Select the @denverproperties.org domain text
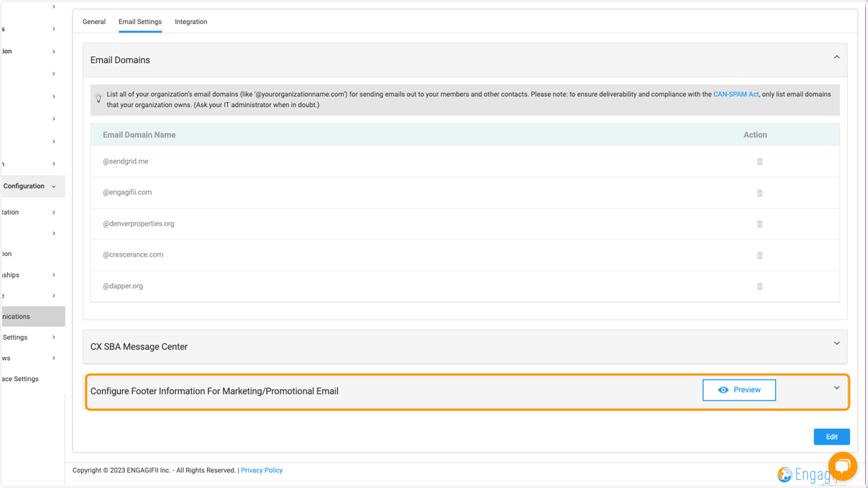 click(138, 223)
